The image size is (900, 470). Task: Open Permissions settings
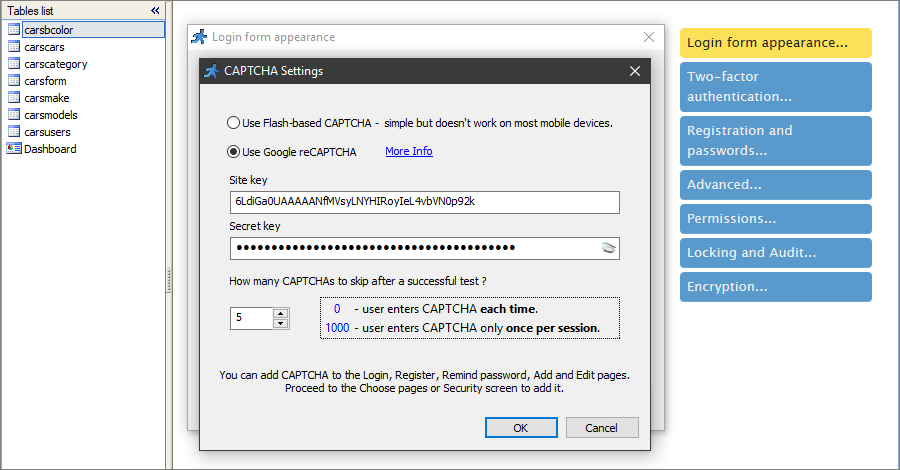tap(775, 219)
